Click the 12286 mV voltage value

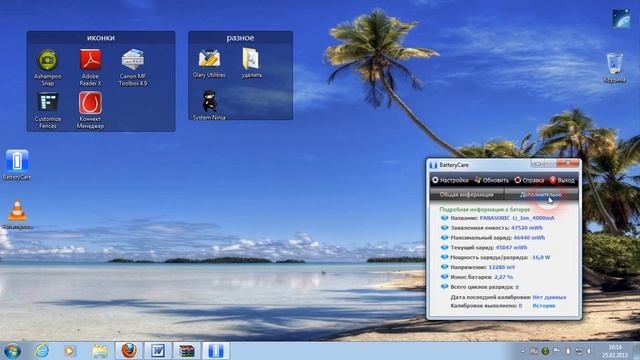[501, 267]
